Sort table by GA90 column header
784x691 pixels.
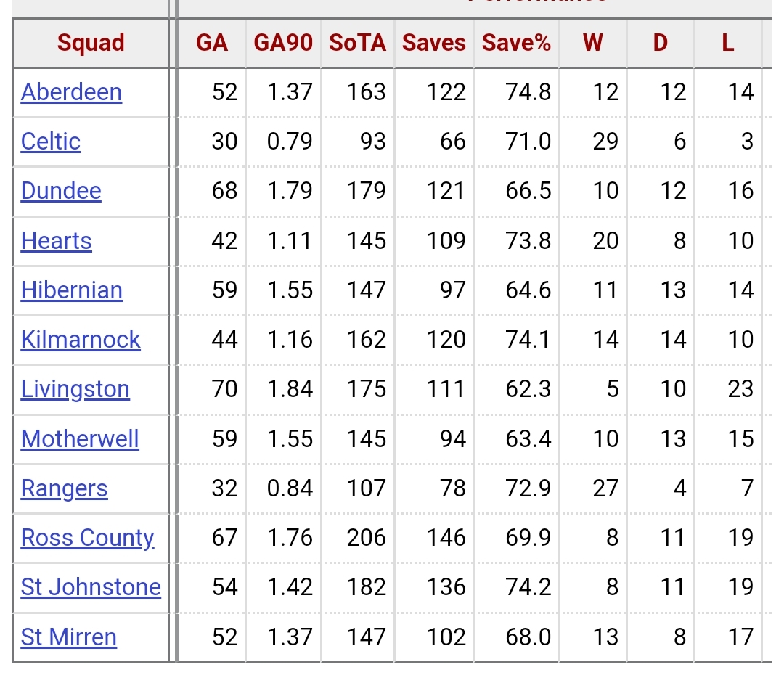point(283,43)
